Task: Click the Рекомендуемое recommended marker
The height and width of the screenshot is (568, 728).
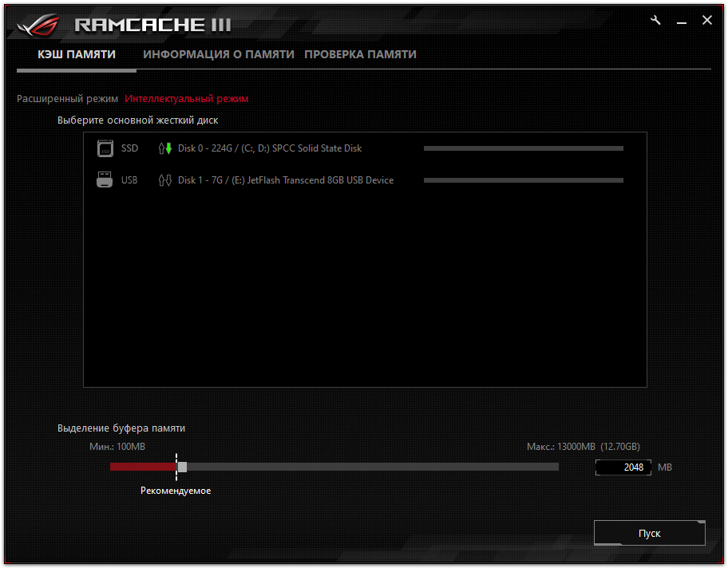Action: coord(176,490)
